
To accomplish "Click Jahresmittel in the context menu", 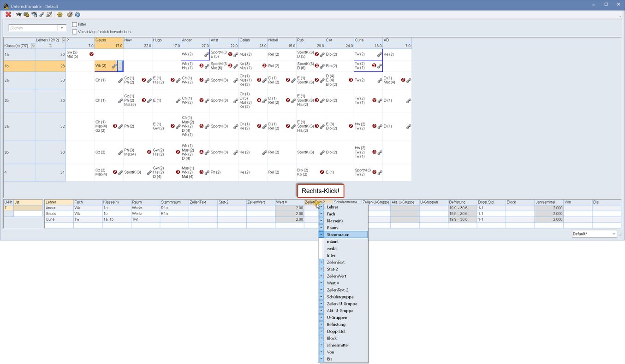I will click(343, 346).
